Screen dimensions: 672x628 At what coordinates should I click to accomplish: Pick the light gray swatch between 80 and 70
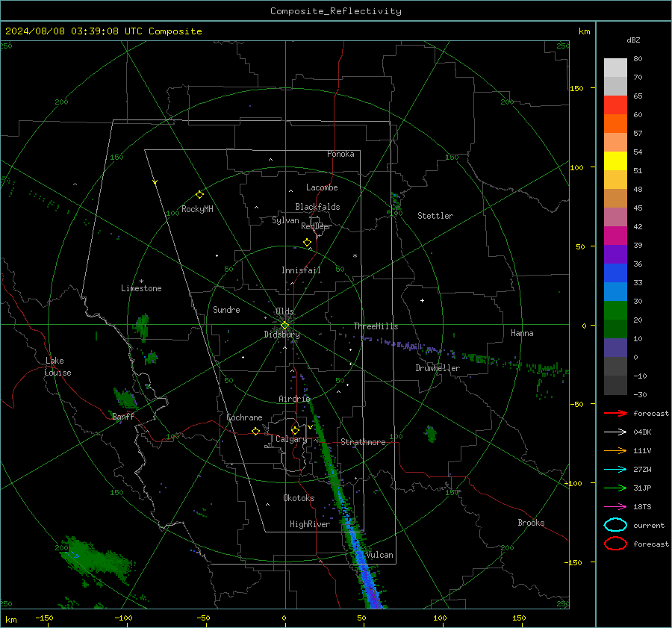click(x=615, y=68)
